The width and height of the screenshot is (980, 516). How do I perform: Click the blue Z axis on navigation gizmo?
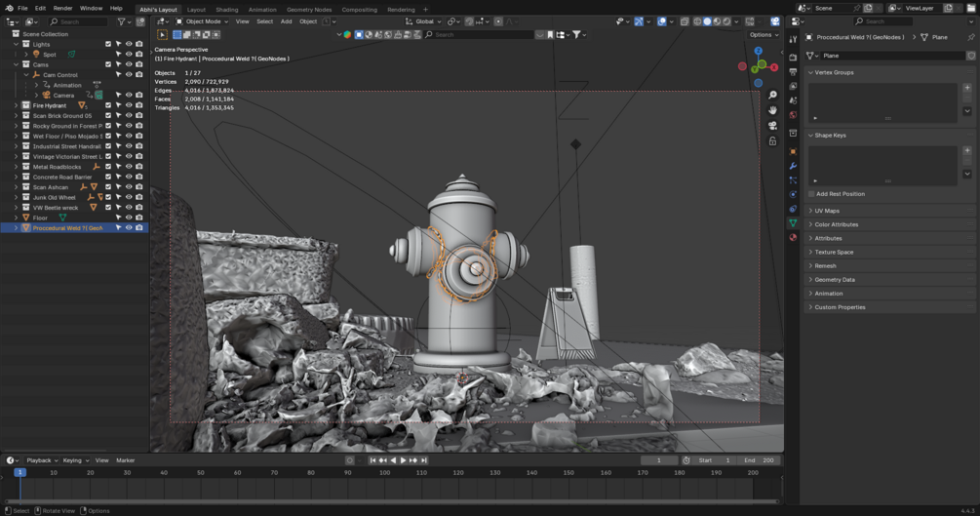(758, 51)
